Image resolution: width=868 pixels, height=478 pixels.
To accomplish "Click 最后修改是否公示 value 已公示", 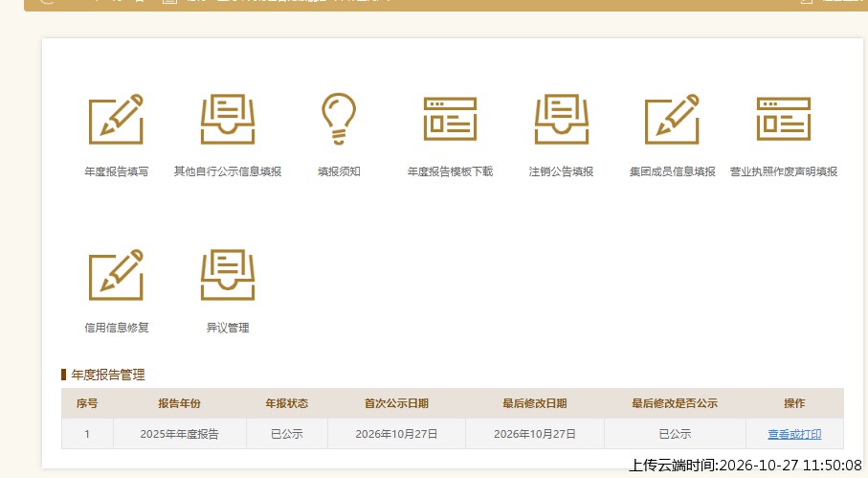I will coord(675,434).
